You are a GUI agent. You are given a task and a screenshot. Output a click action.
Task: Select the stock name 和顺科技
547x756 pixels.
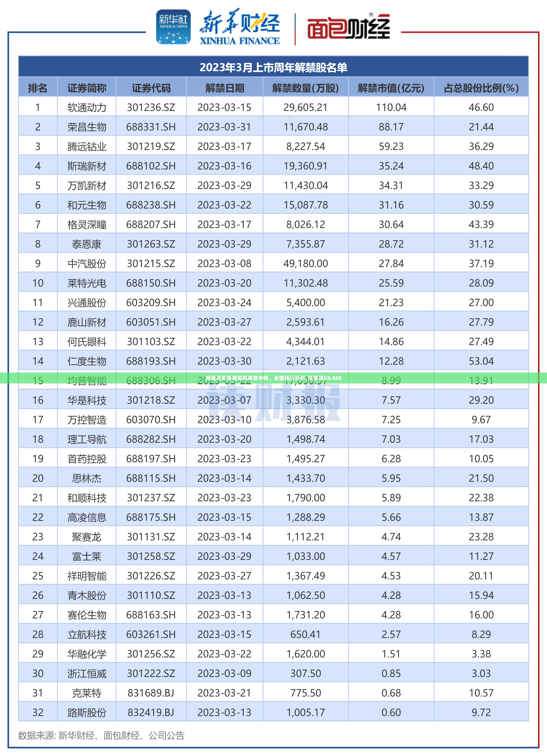pyautogui.click(x=87, y=498)
